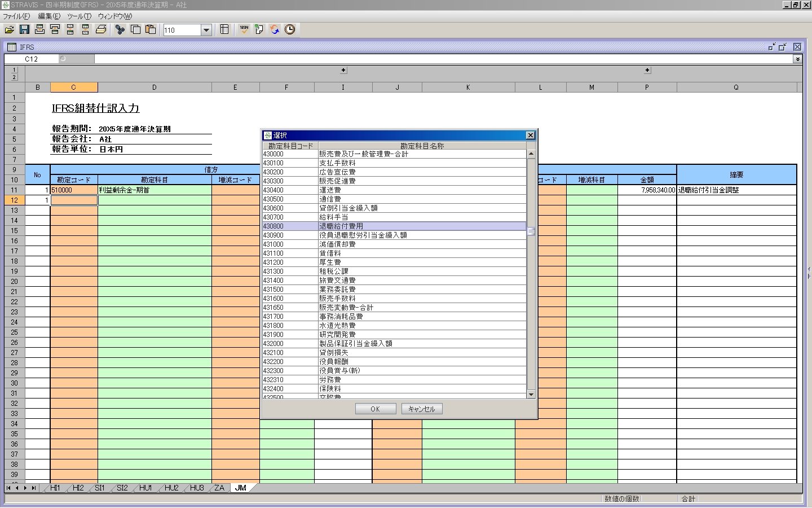The image size is (812, 508).
Task: Click the previous-sheet navigation arrow
Action: pyautogui.click(x=17, y=488)
